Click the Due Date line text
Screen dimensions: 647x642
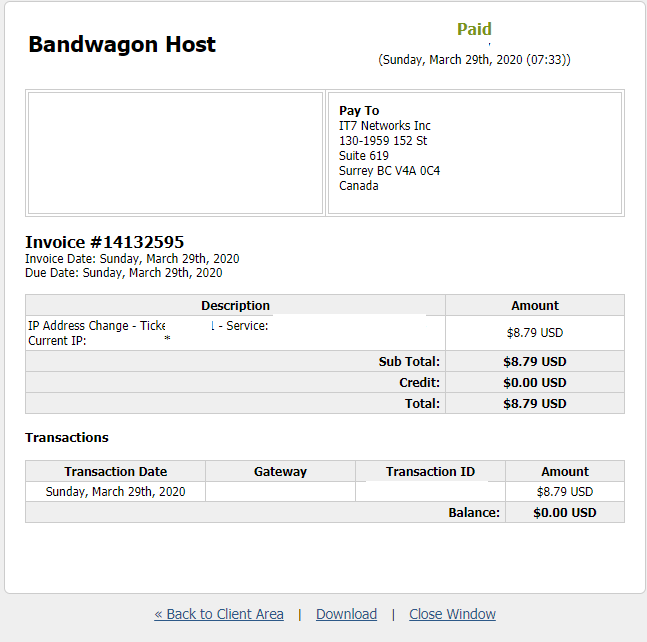click(123, 272)
